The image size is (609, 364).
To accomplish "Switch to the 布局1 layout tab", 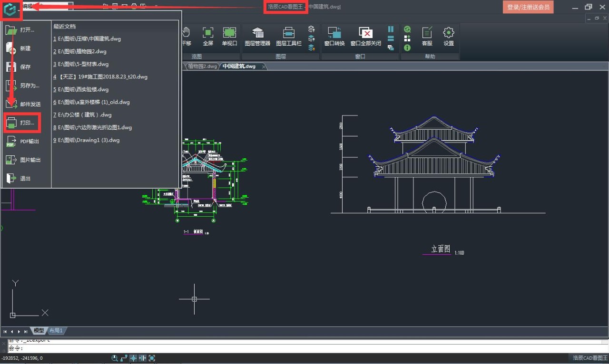I will [x=56, y=330].
